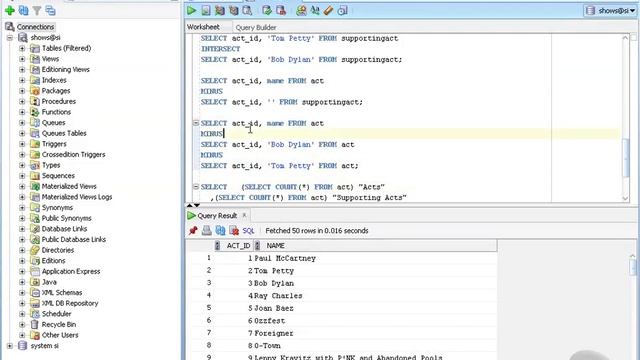Expand the Procedures node

[x=22, y=101]
